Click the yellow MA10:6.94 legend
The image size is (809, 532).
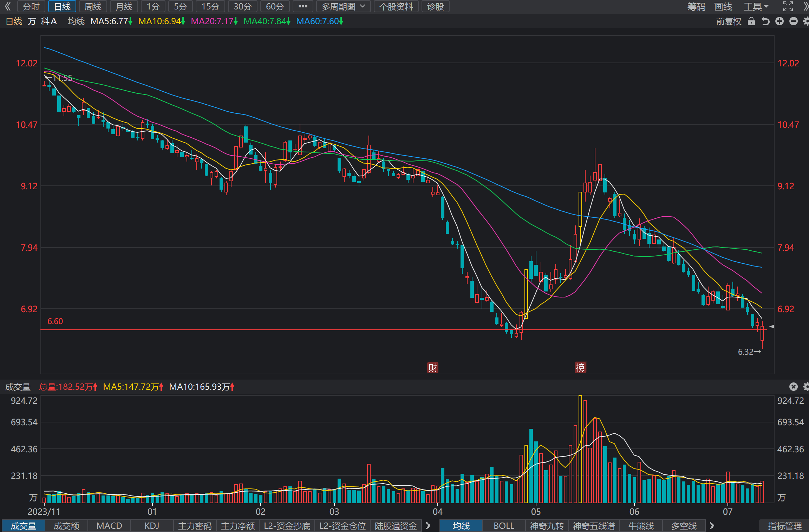[x=162, y=21]
